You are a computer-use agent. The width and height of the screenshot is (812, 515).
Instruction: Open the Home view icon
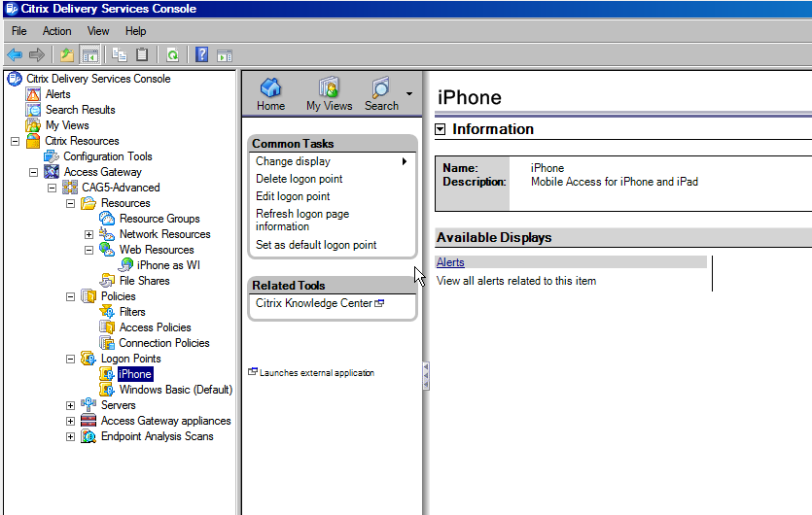pos(270,93)
